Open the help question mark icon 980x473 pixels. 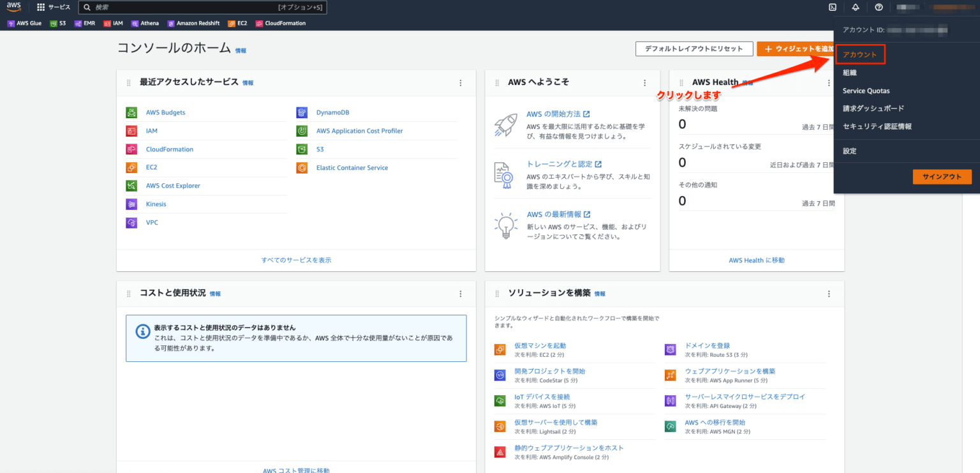point(879,7)
